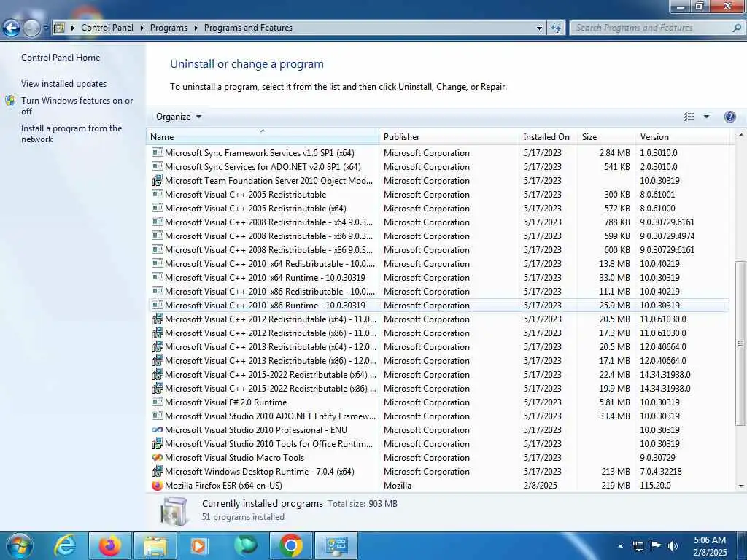This screenshot has height=560, width=747.
Task: Select Visual C++ 2013 Redistributable (x86) row
Action: [x=438, y=360]
